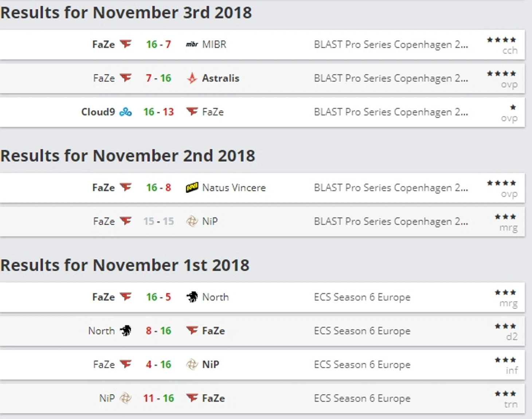Click the MIBR team logo
532x419 pixels.
coord(192,44)
